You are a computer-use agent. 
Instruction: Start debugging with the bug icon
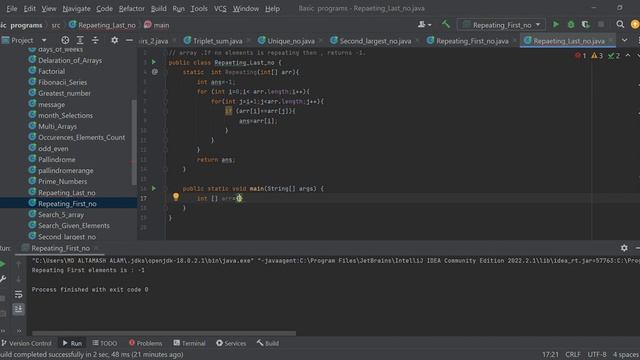pos(571,24)
